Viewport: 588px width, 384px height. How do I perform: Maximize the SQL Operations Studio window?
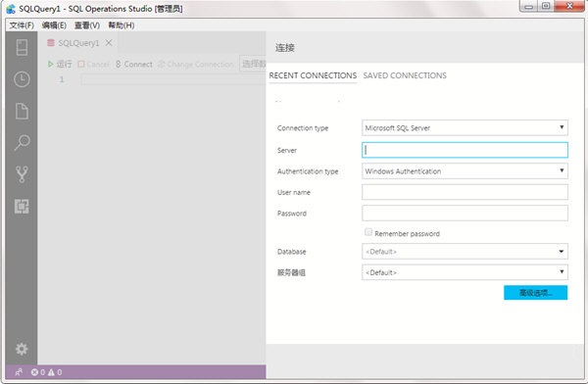tap(546, 6)
